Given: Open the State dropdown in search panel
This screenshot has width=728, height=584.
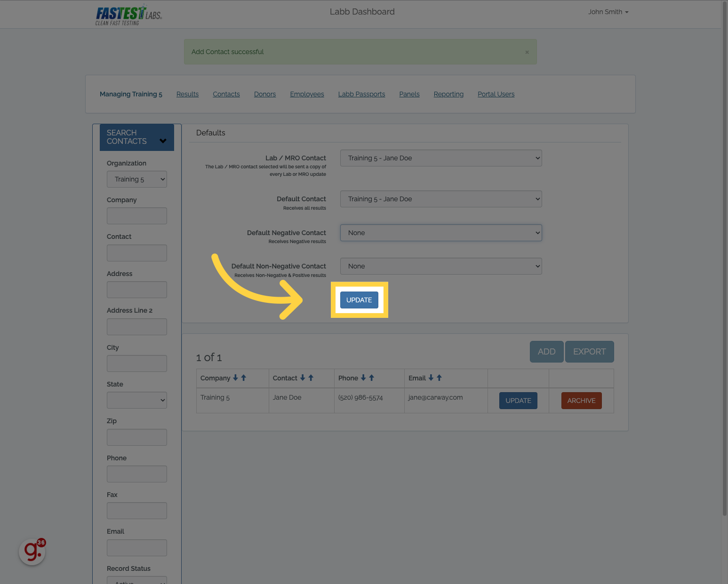Looking at the screenshot, I should click(137, 400).
